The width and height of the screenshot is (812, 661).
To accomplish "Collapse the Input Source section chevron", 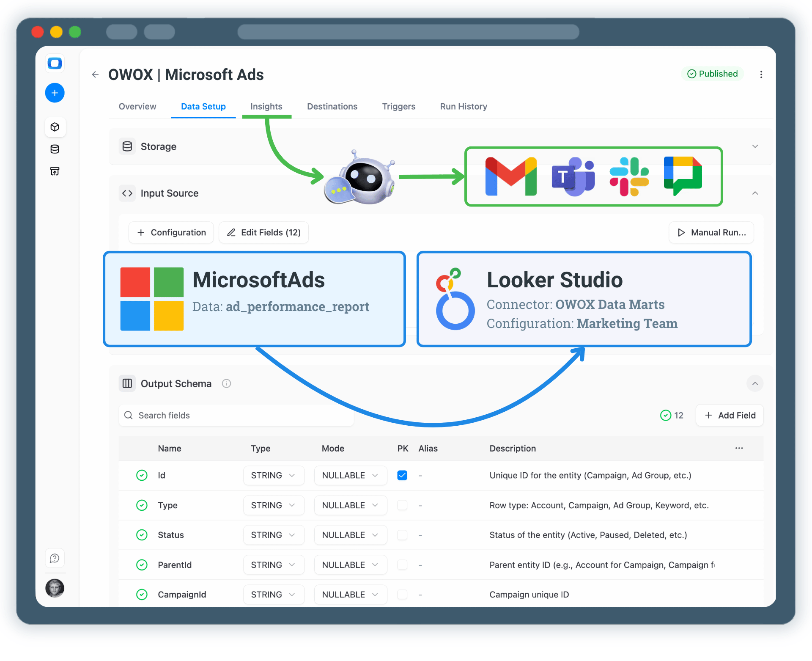I will point(755,193).
